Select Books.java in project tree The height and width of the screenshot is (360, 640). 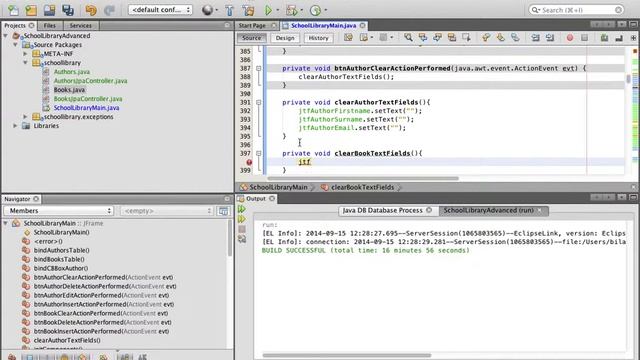[69, 90]
